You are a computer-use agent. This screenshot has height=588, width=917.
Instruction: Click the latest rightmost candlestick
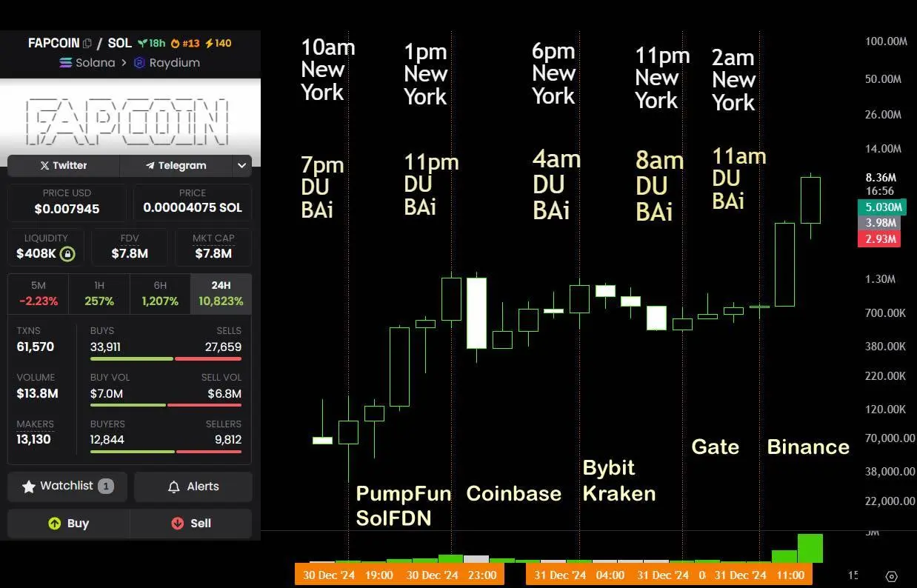[810, 200]
